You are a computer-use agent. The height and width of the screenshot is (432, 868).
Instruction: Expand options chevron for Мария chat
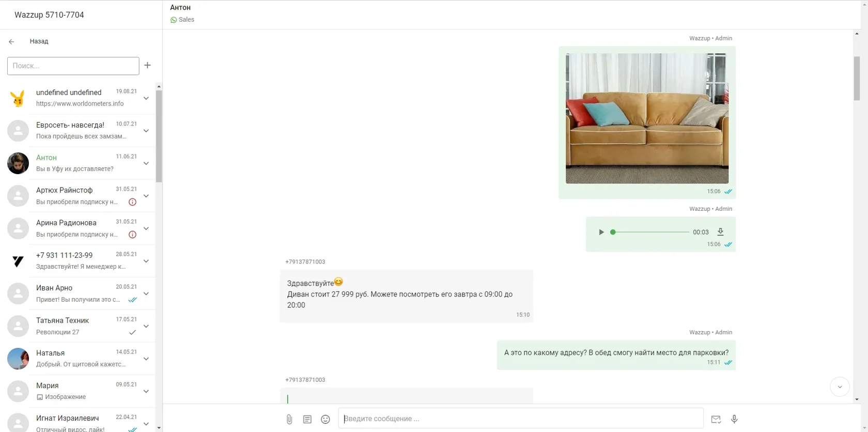(146, 391)
